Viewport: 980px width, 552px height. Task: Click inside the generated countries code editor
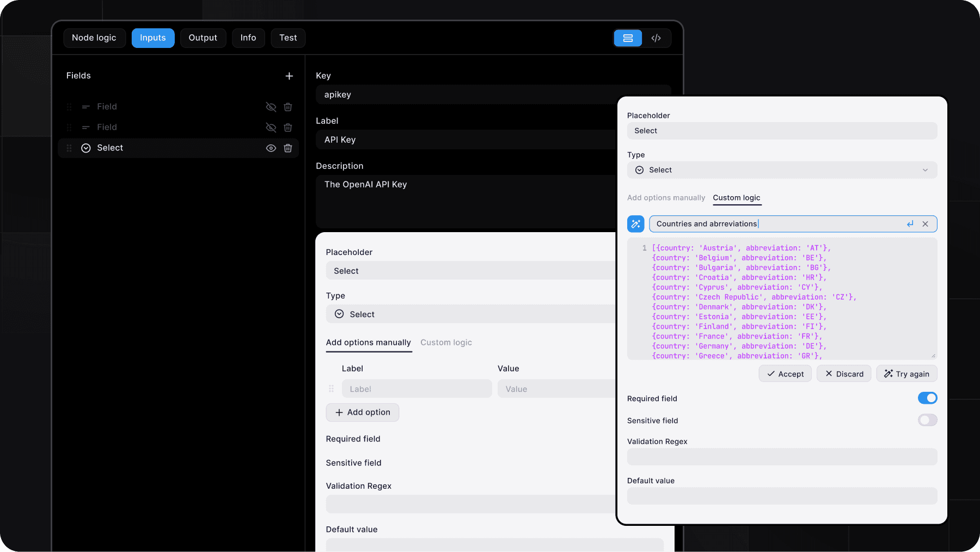pyautogui.click(x=782, y=299)
